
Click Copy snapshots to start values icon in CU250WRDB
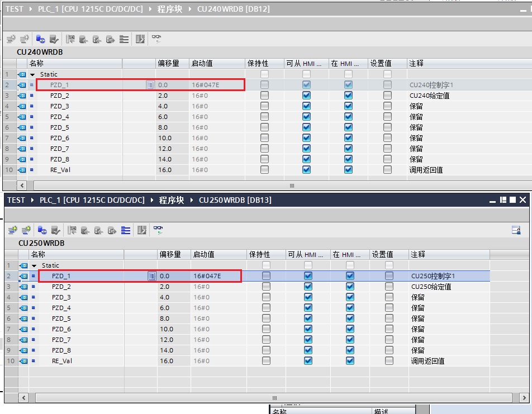(72, 230)
